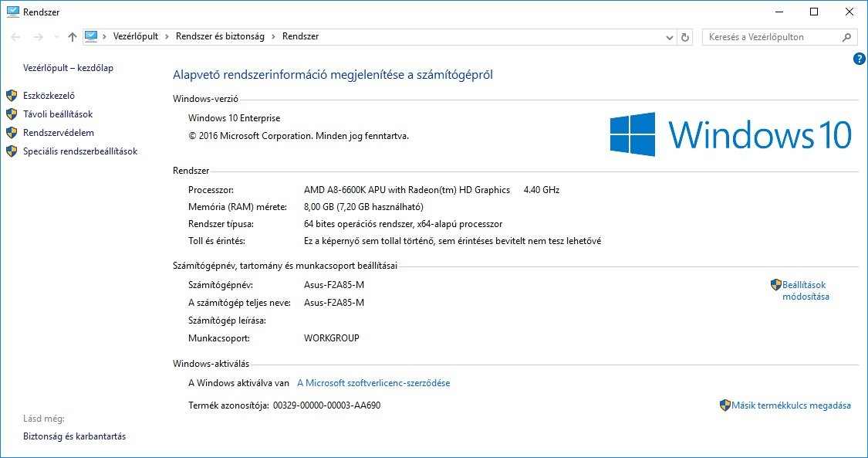Click shield icon beside Eszközkezelő
The height and width of the screenshot is (458, 868).
pyautogui.click(x=12, y=96)
